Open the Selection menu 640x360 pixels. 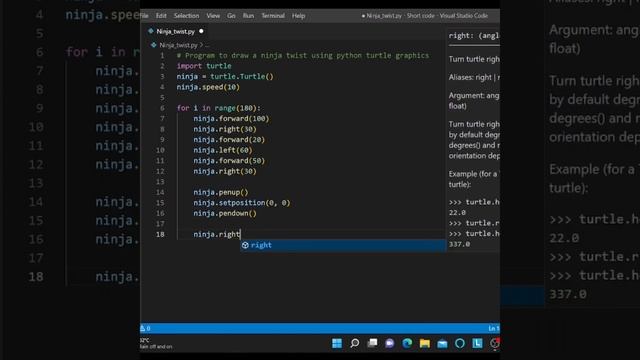[186, 16]
